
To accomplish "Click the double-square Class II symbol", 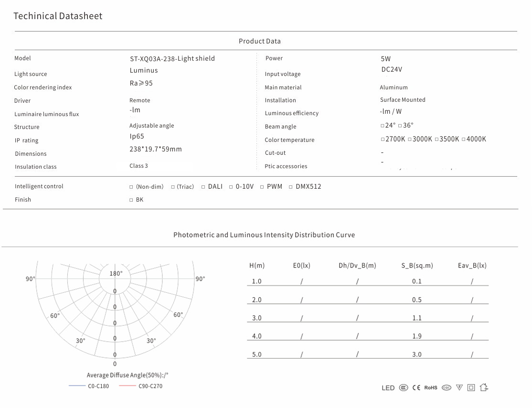I will pyautogui.click(x=471, y=387).
